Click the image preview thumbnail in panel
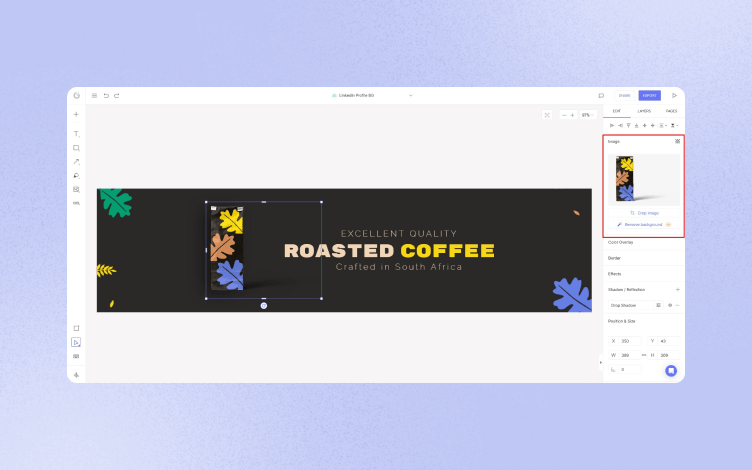 click(644, 180)
